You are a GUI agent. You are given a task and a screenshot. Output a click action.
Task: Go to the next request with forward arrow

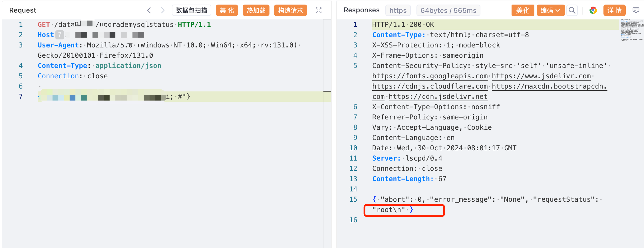click(163, 10)
